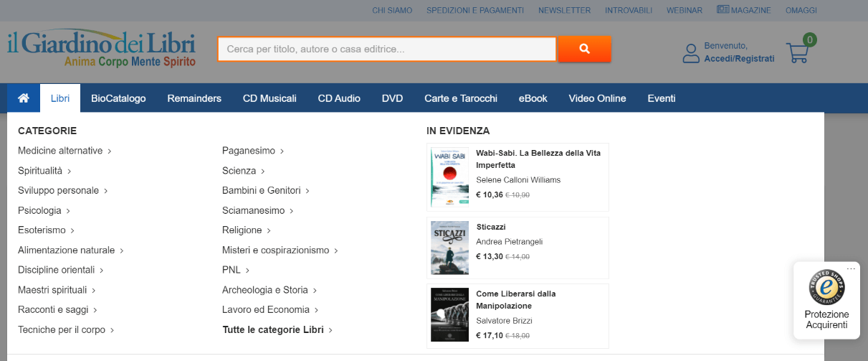The height and width of the screenshot is (361, 868).
Task: Click the Wabi Sabi book cover thumbnail
Action: (x=449, y=177)
